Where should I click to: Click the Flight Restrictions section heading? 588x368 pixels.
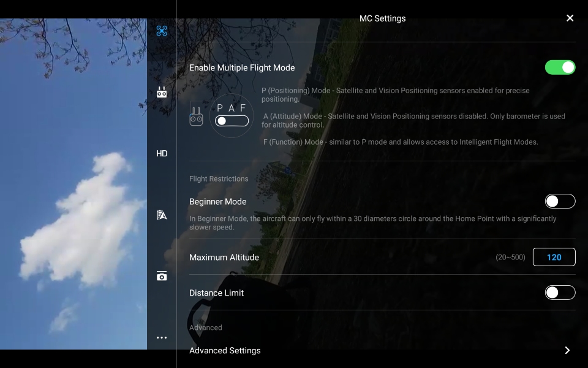coord(219,178)
